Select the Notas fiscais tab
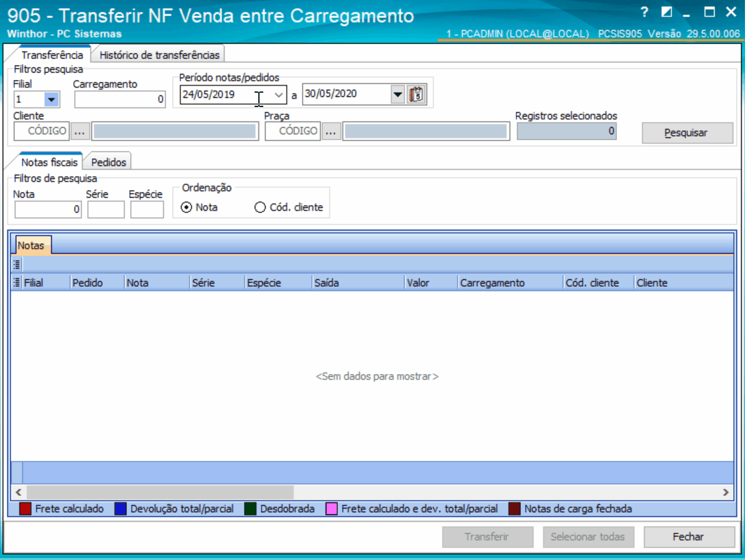Screen dimensions: 745x560 pos(49,162)
